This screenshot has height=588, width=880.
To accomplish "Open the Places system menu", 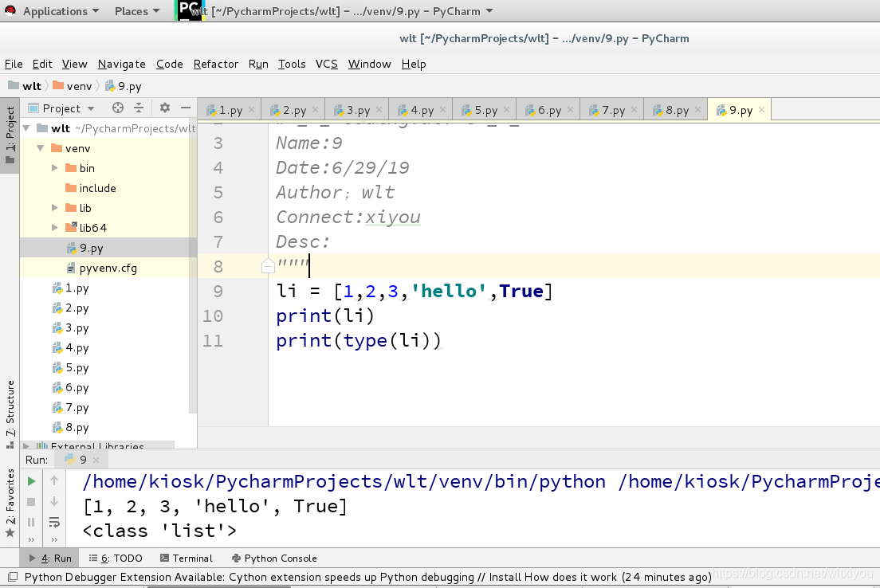I will coord(137,11).
